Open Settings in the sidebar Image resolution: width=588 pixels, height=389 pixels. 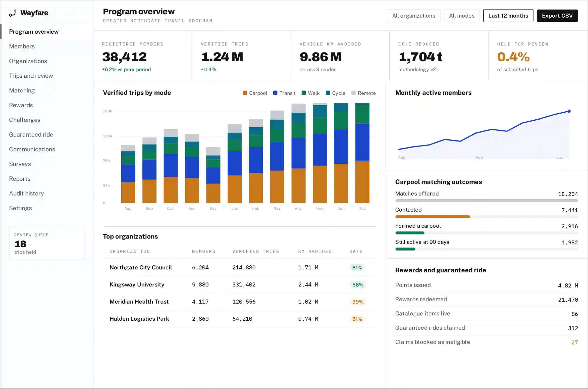pyautogui.click(x=47, y=208)
